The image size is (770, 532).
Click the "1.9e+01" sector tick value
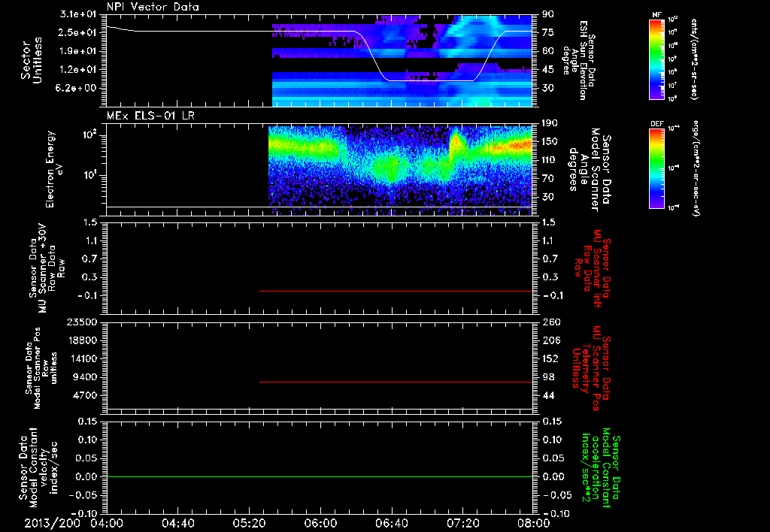pos(78,51)
